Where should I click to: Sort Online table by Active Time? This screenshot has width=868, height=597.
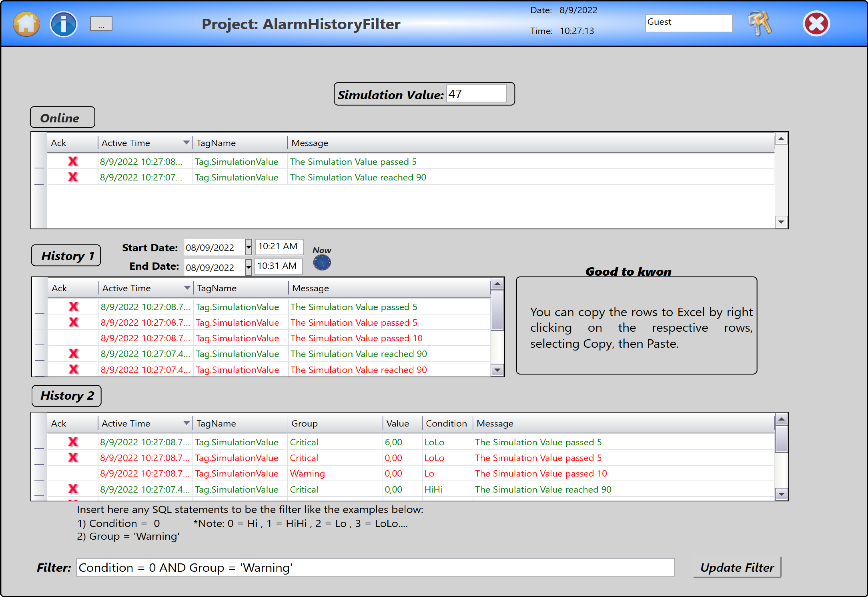145,143
